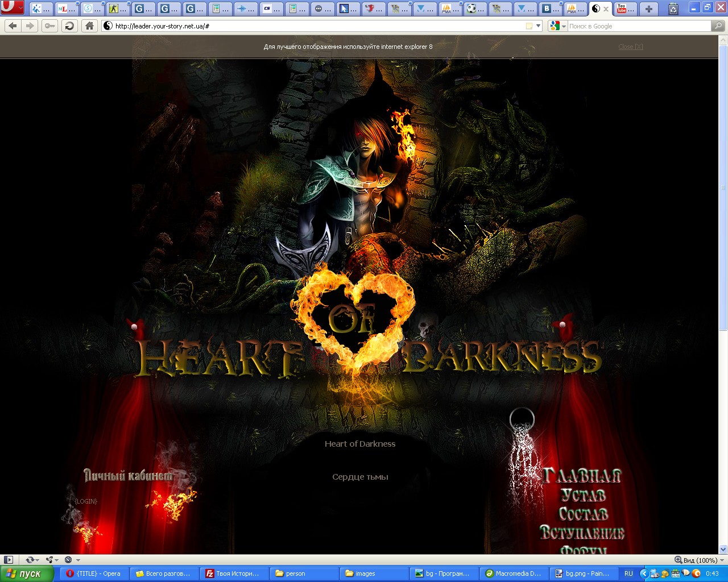Open the Всего разгов... taskbar item

coord(164,573)
